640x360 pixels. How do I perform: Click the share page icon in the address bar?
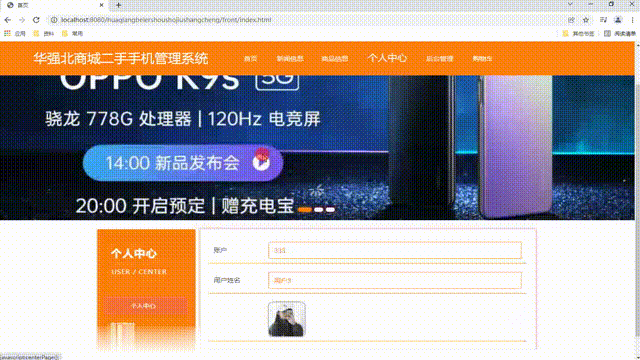coord(571,20)
